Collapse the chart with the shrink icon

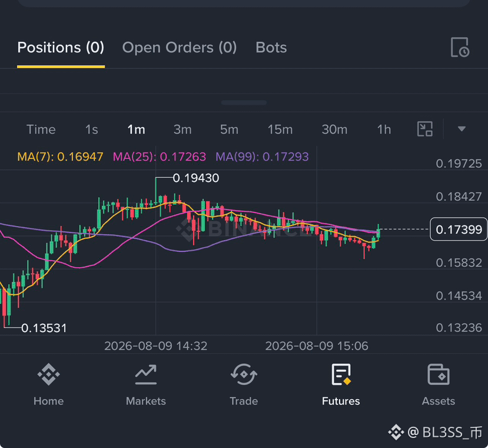pos(425,129)
